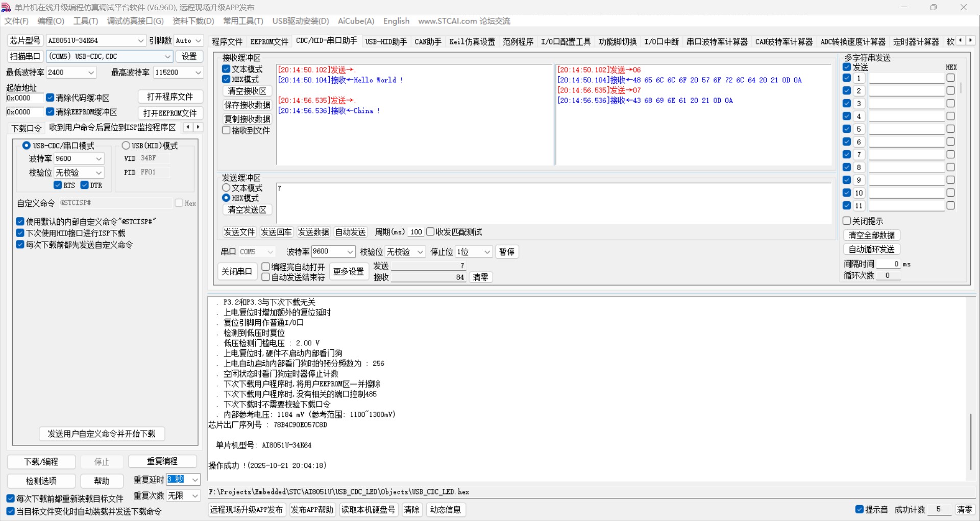Select 文本模式 in the send buffer
980x521 pixels.
pyautogui.click(x=226, y=188)
